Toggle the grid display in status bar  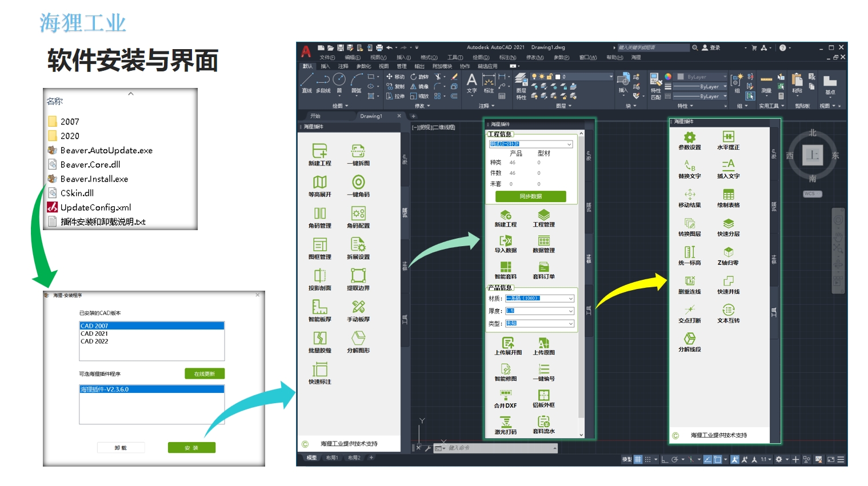pos(638,459)
